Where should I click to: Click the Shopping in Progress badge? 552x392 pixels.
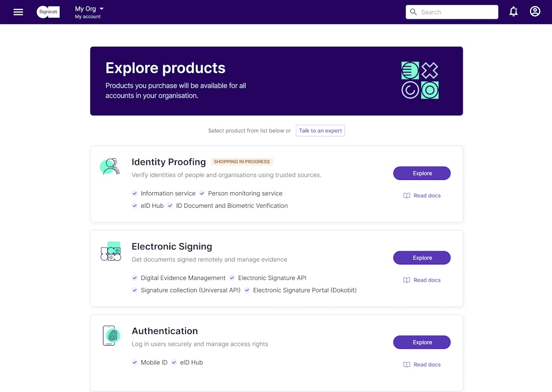coord(242,162)
